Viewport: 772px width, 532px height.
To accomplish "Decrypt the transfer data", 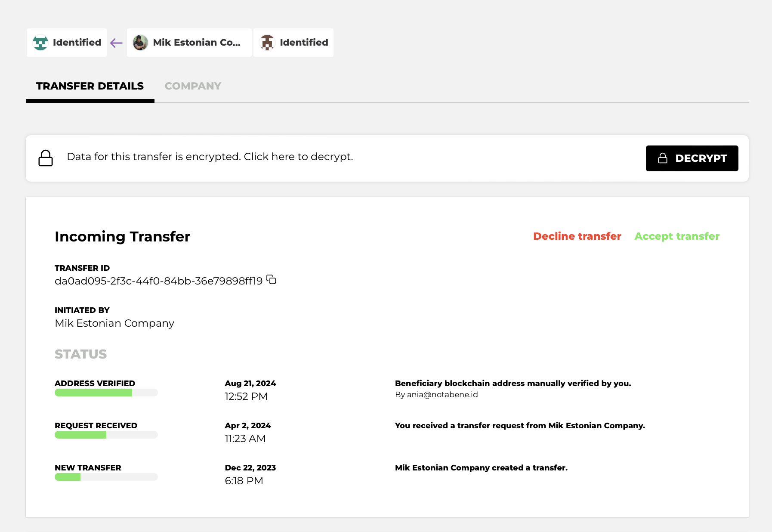I will [692, 158].
